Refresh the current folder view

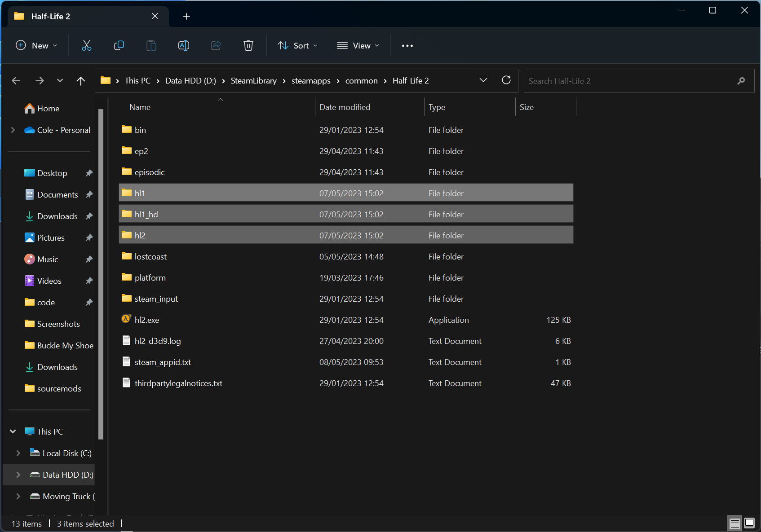pos(506,80)
